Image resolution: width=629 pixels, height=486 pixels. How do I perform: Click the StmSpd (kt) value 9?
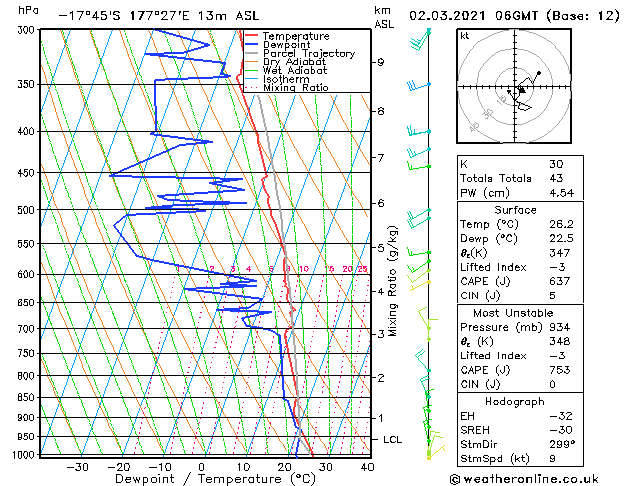click(x=552, y=458)
